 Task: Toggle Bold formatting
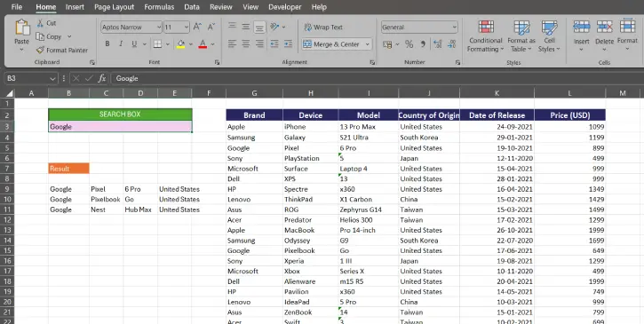[107, 43]
